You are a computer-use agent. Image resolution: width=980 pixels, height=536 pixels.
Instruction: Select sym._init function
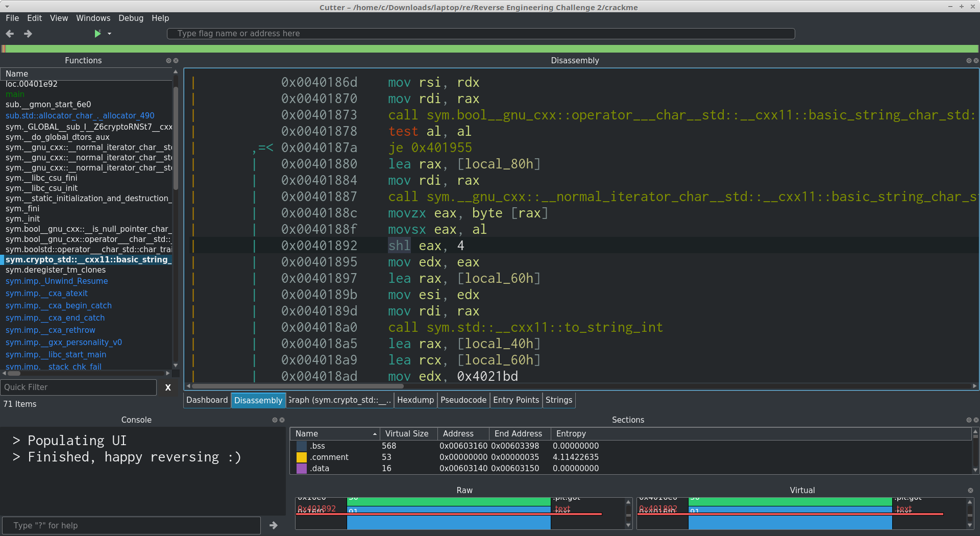[x=22, y=219]
